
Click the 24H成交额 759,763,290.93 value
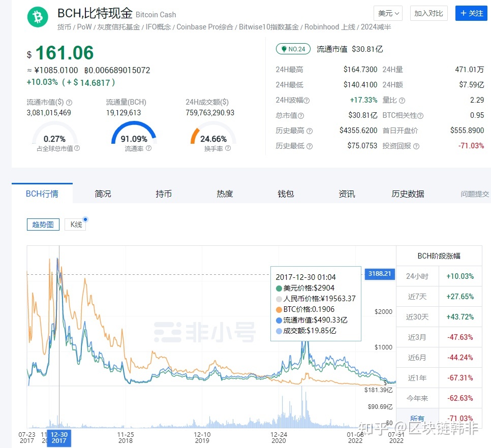(x=210, y=113)
